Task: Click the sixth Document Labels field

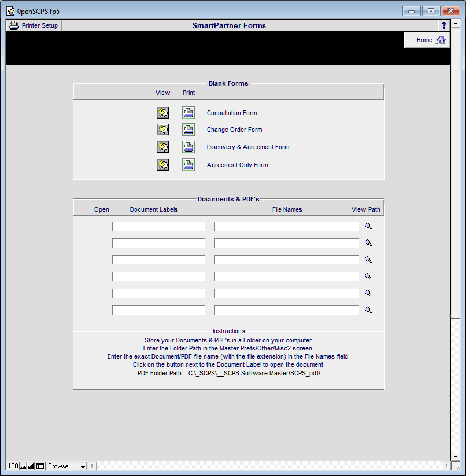Action: (158, 310)
